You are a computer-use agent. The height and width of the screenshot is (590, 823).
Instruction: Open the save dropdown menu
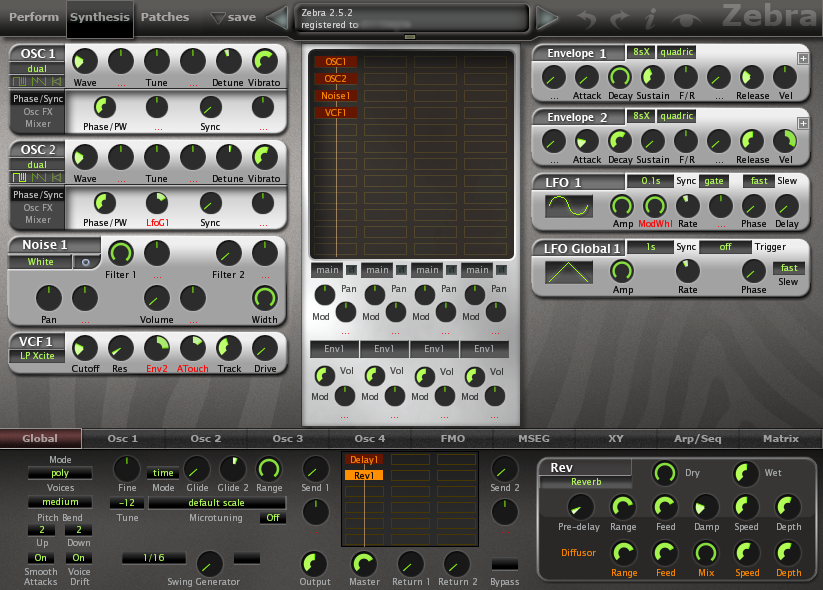pyautogui.click(x=233, y=17)
